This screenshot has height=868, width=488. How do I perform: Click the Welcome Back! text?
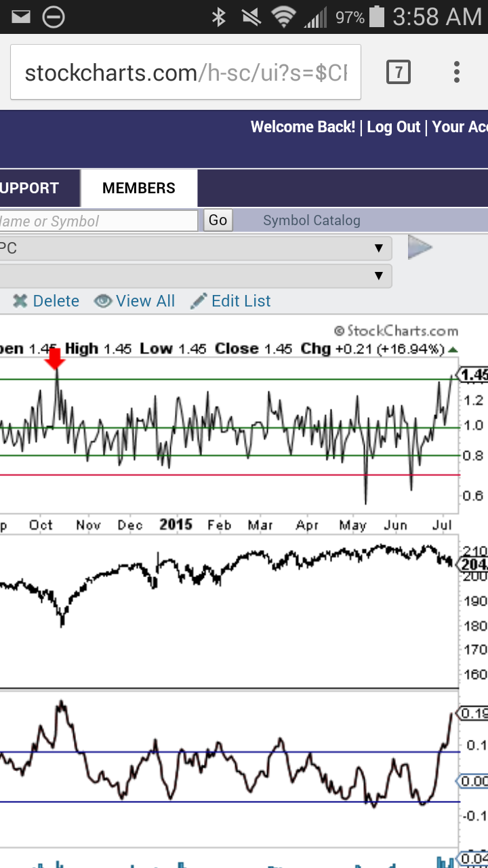303,127
